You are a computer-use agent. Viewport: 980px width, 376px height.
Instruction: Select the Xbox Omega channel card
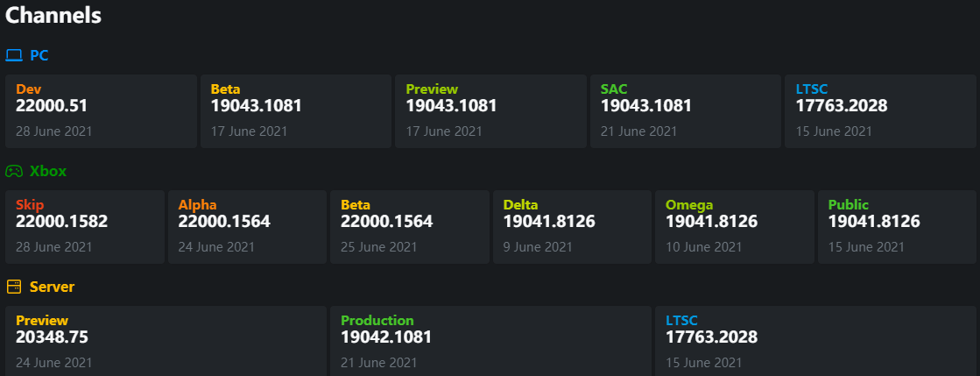click(x=735, y=227)
